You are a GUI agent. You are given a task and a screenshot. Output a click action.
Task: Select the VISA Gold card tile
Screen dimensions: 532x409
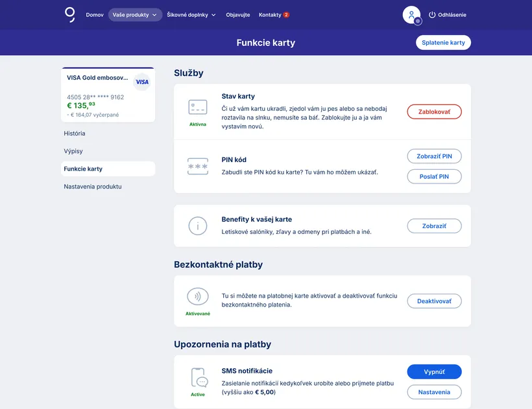[x=108, y=95]
